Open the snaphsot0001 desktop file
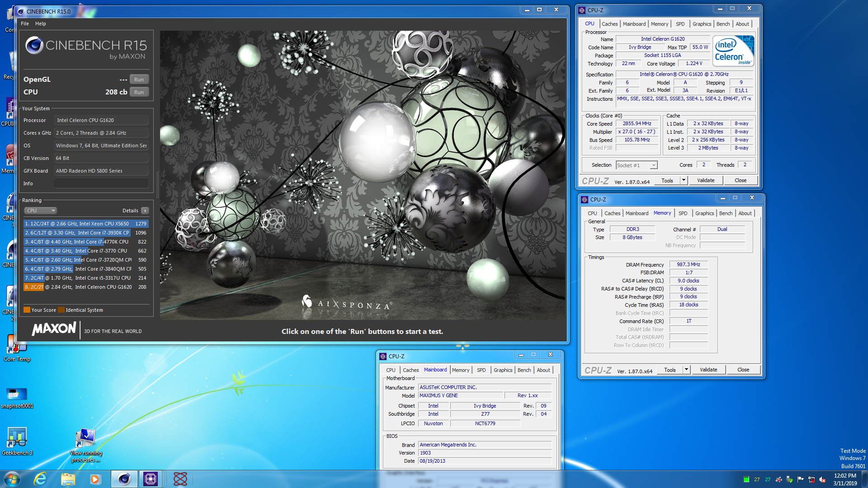Viewport: 868px width, 488px height. coord(17,397)
